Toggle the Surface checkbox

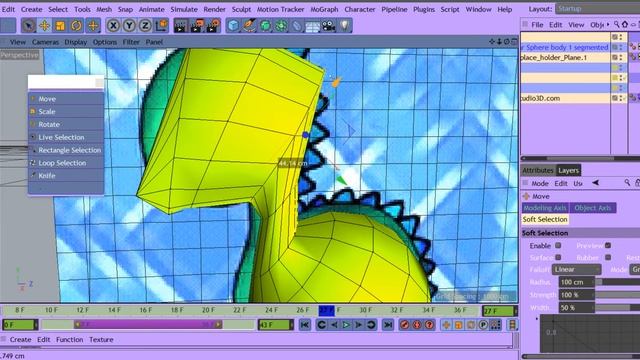558,258
